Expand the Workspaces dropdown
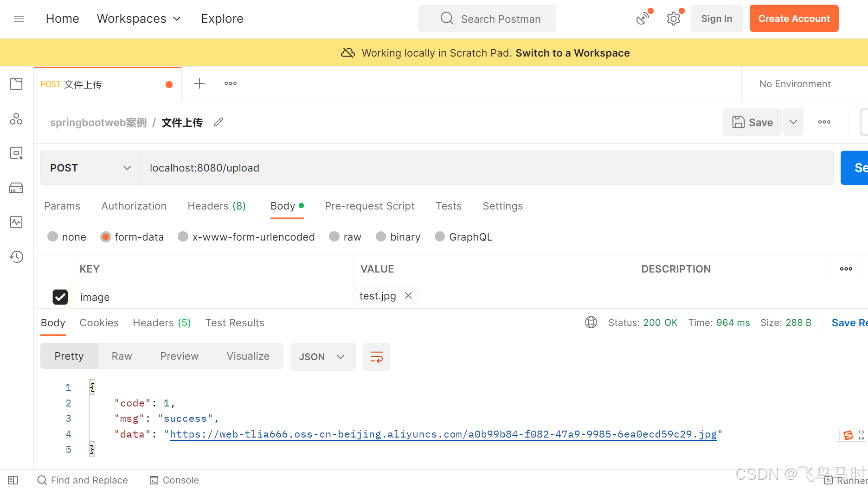Viewport: 868px width, 489px height. pyautogui.click(x=139, y=19)
